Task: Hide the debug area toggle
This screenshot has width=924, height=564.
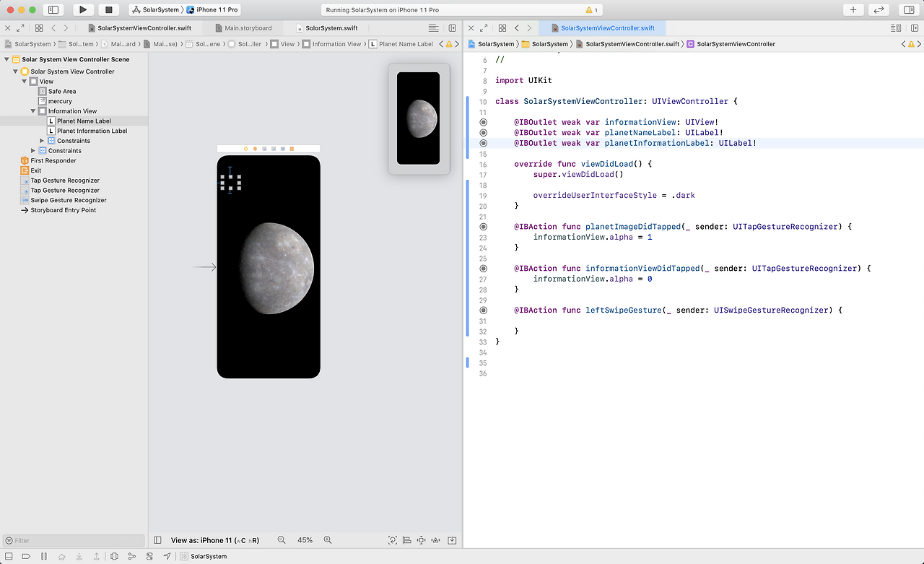Action: pos(9,556)
